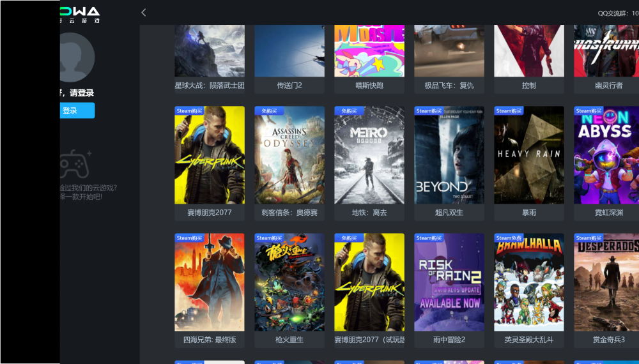This screenshot has height=364, width=639.
Task: Open the 极品飞车 复仇 cover image
Action: 449,51
